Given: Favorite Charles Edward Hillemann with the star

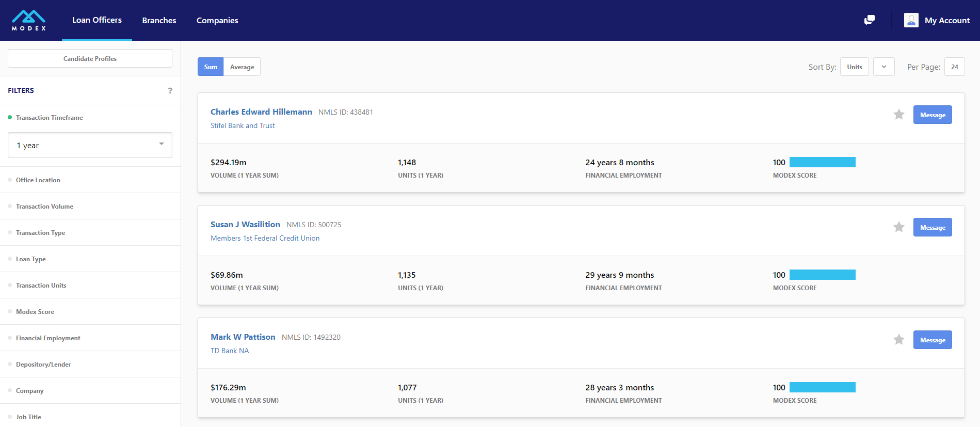Looking at the screenshot, I should pos(899,115).
